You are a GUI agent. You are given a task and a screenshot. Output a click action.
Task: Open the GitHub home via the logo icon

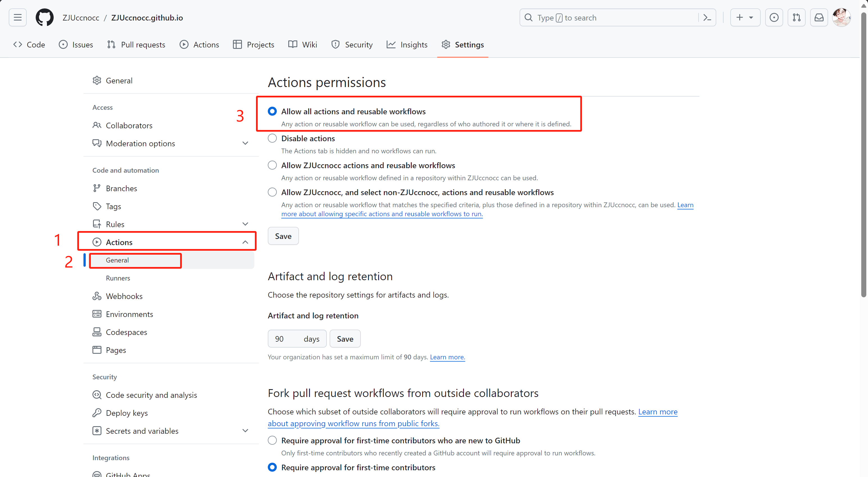point(44,17)
